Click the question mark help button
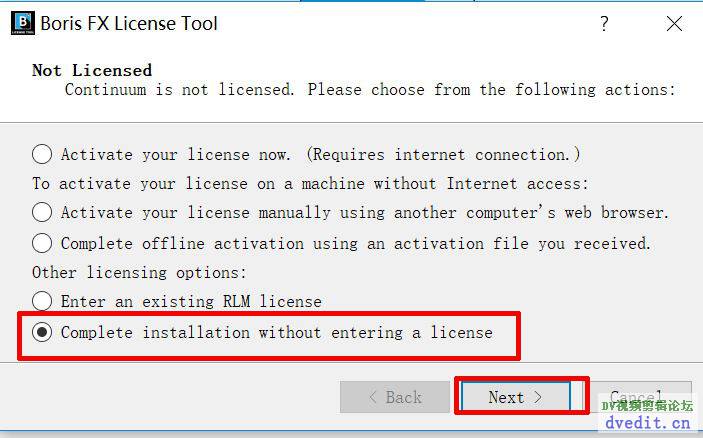703x438 pixels. [x=604, y=23]
